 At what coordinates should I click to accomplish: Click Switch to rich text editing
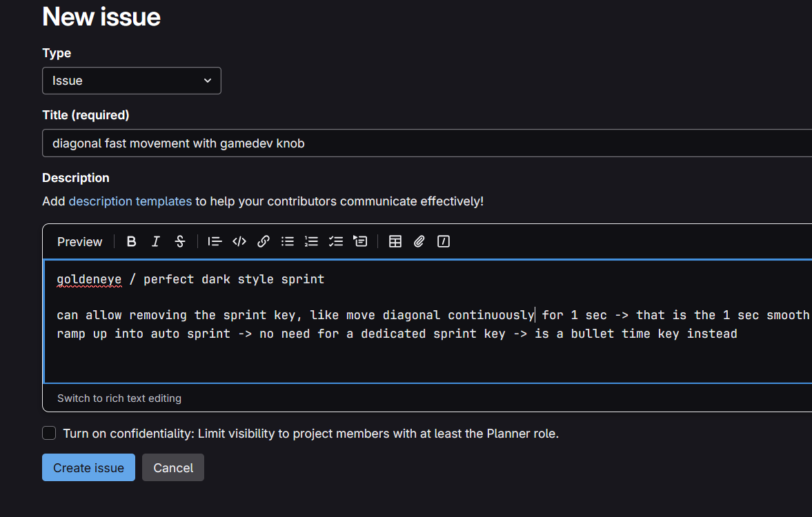click(x=119, y=398)
